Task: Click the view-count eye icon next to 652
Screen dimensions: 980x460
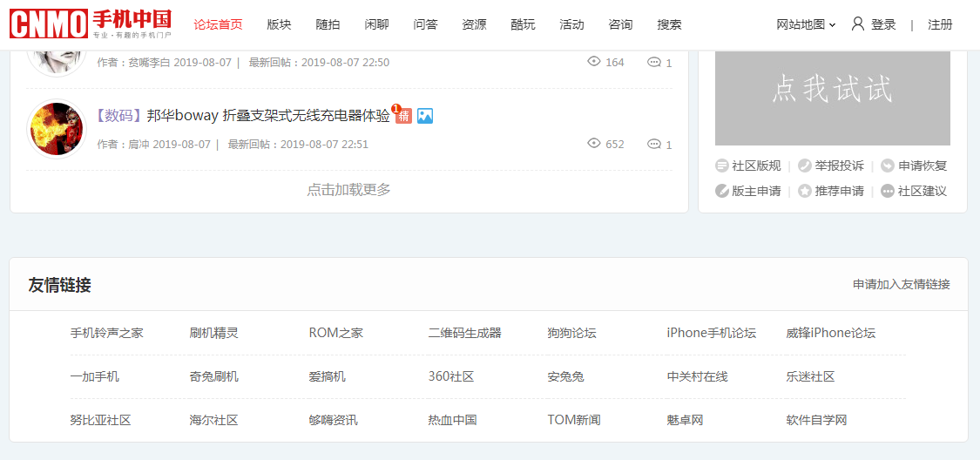Action: 594,143
